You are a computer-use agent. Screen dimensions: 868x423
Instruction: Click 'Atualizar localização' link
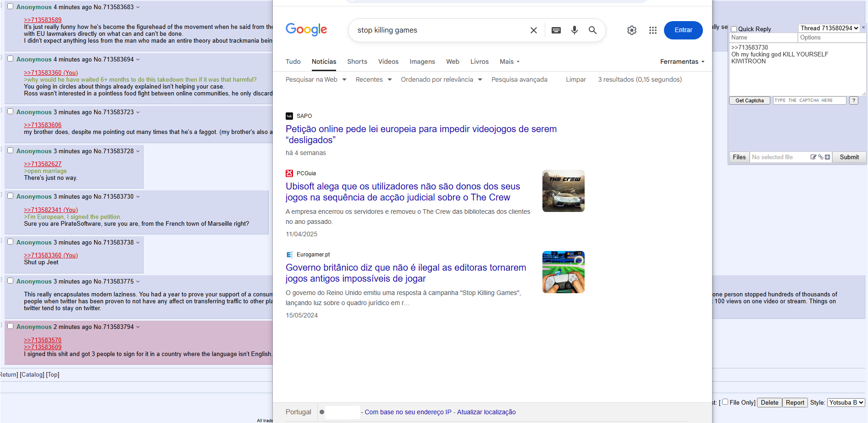487,412
